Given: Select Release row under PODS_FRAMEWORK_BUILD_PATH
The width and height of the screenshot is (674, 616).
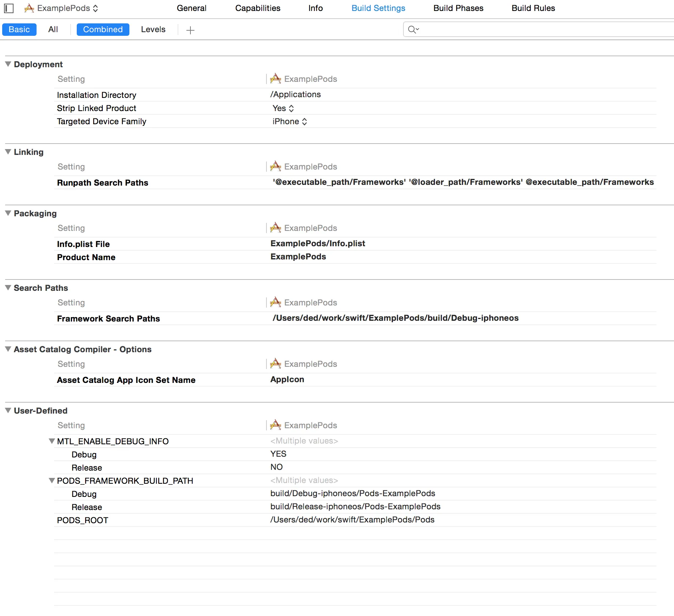Looking at the screenshot, I should click(x=87, y=507).
